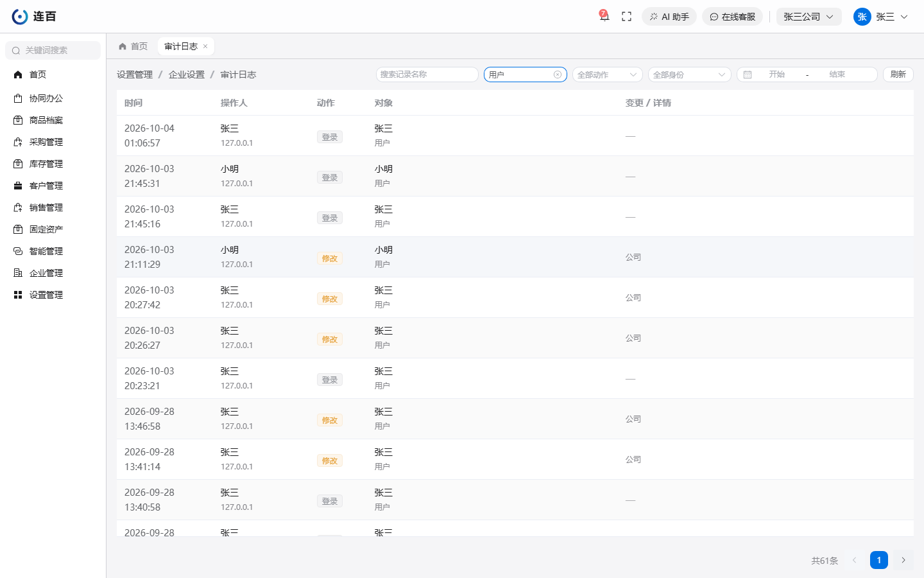
Task: Go to previous page arrow
Action: click(855, 560)
